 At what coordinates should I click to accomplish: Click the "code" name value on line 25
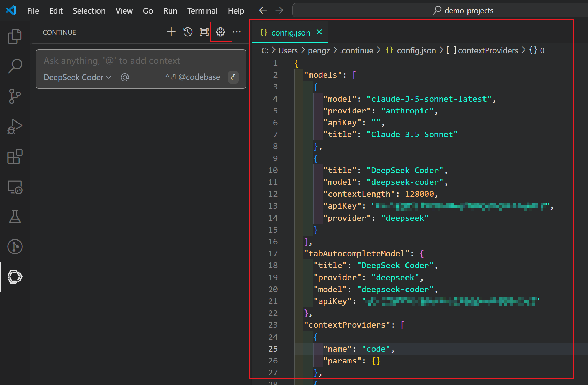(376, 349)
